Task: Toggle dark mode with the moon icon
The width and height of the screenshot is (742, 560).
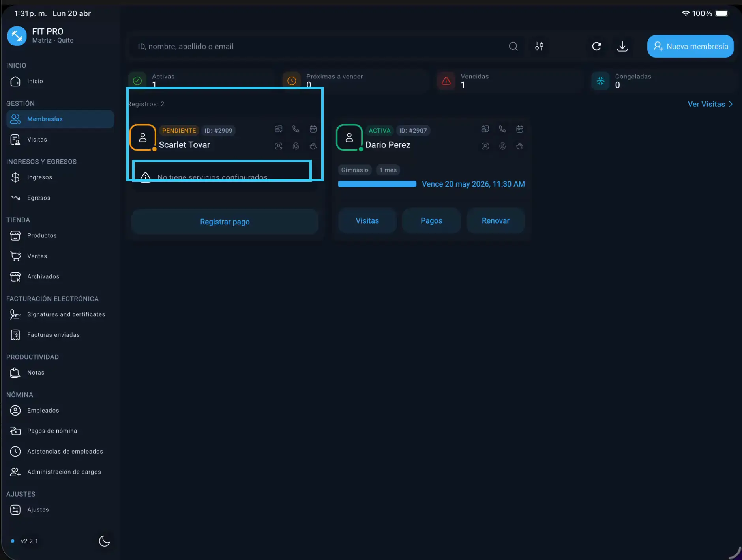Action: 104,541
